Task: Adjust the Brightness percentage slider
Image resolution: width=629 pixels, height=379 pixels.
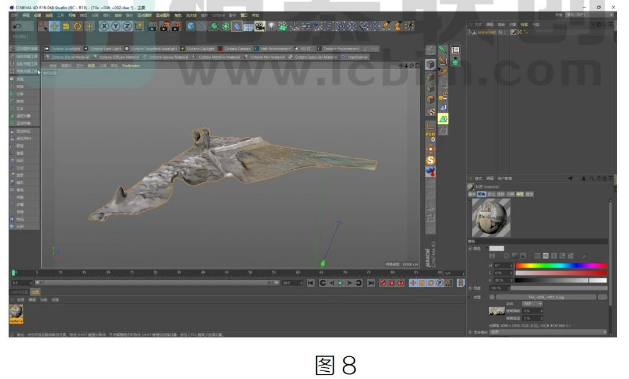Action: (x=558, y=288)
